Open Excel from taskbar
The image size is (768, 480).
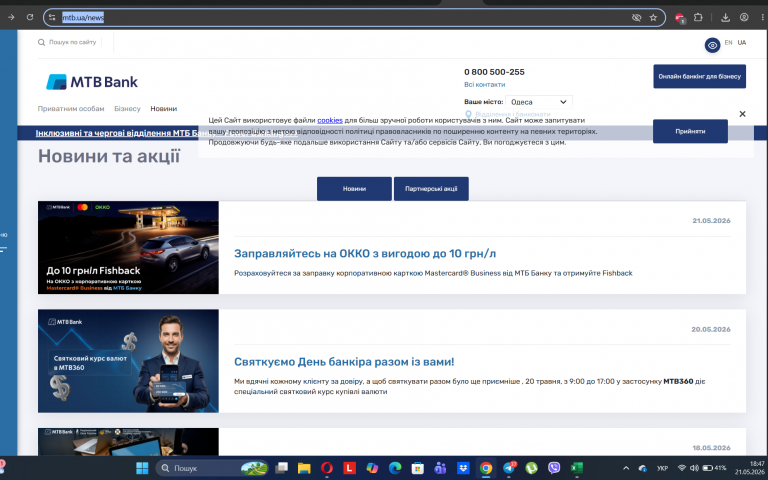coord(576,468)
